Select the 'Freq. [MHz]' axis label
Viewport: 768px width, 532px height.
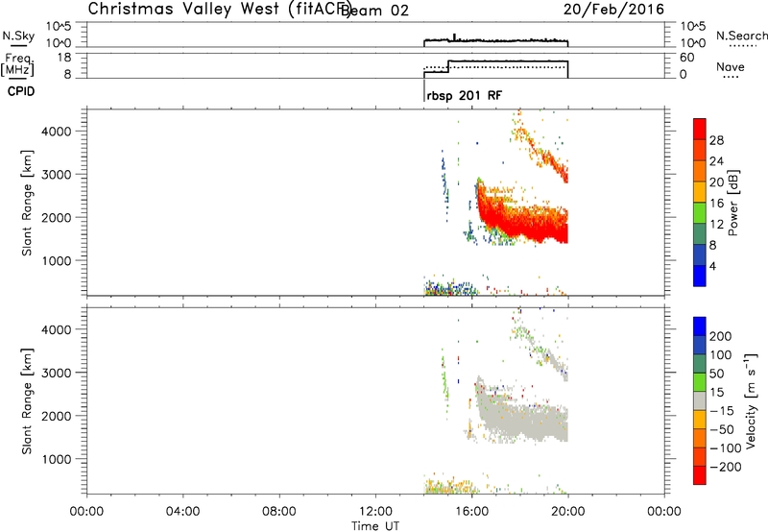[x=17, y=64]
